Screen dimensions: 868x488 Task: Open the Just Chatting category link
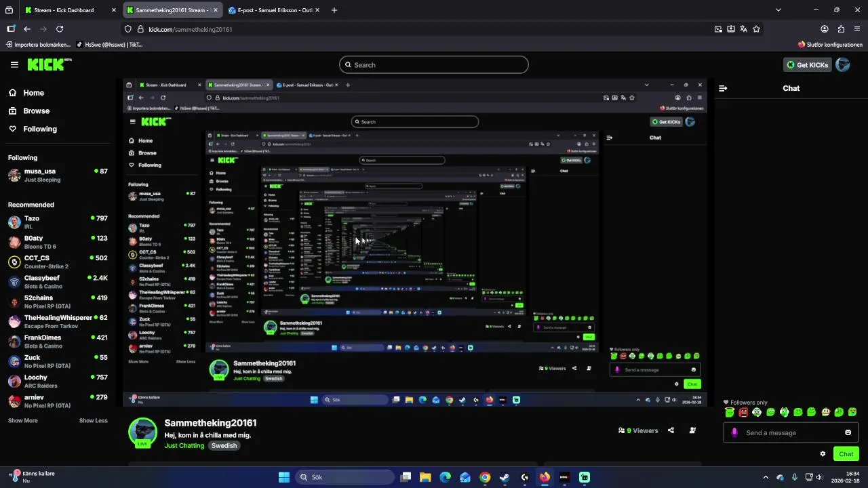[184, 445]
